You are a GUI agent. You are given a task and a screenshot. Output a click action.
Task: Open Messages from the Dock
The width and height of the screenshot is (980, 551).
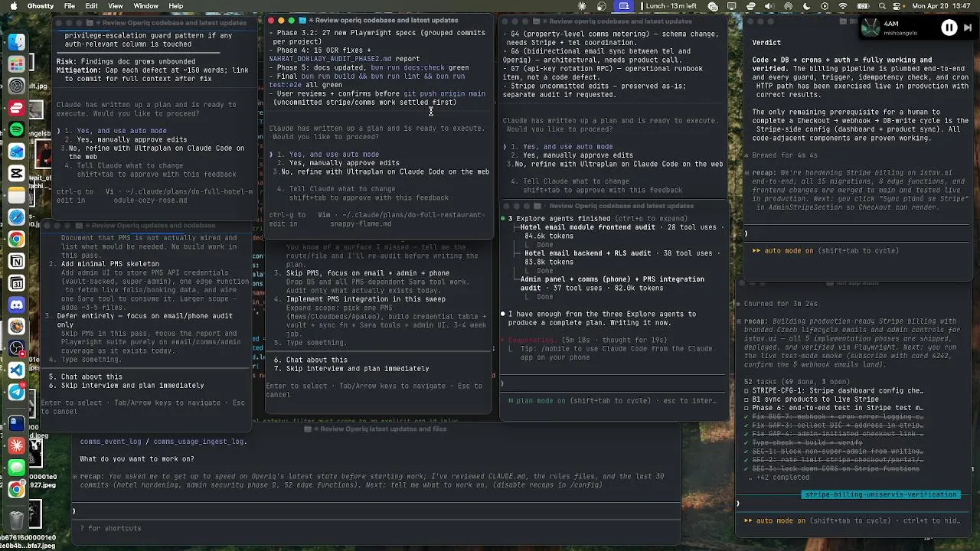pos(16,466)
